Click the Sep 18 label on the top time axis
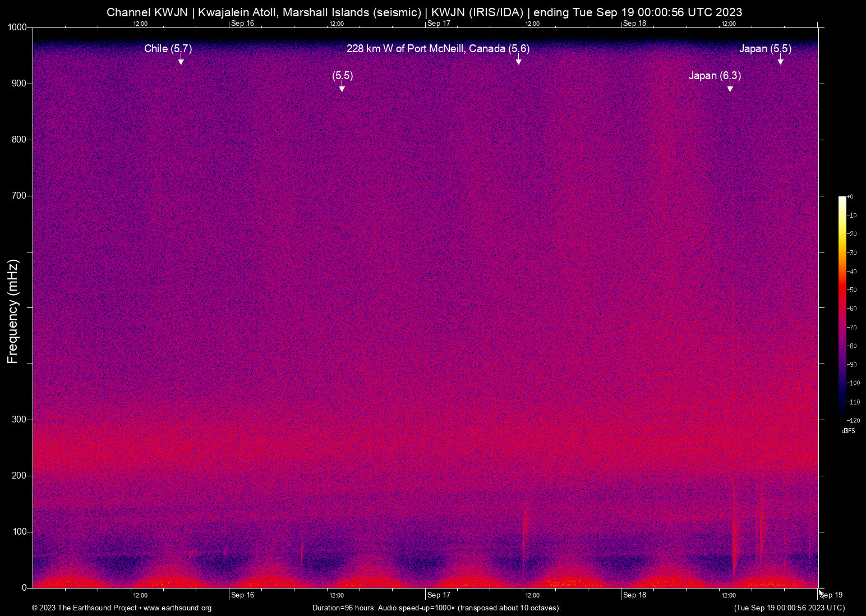 click(634, 24)
